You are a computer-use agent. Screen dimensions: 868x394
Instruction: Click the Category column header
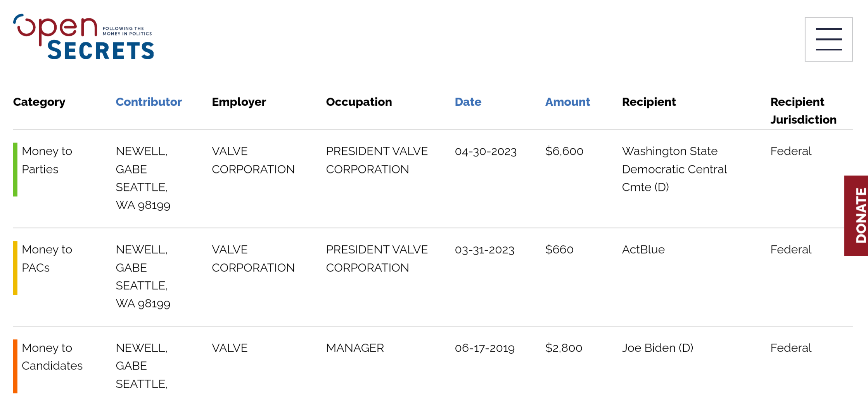[x=39, y=102]
